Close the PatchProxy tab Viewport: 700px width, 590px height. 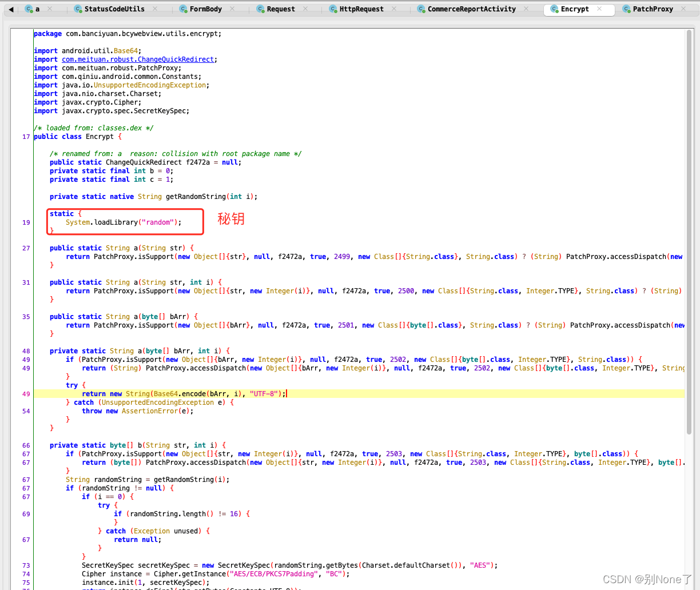point(683,9)
